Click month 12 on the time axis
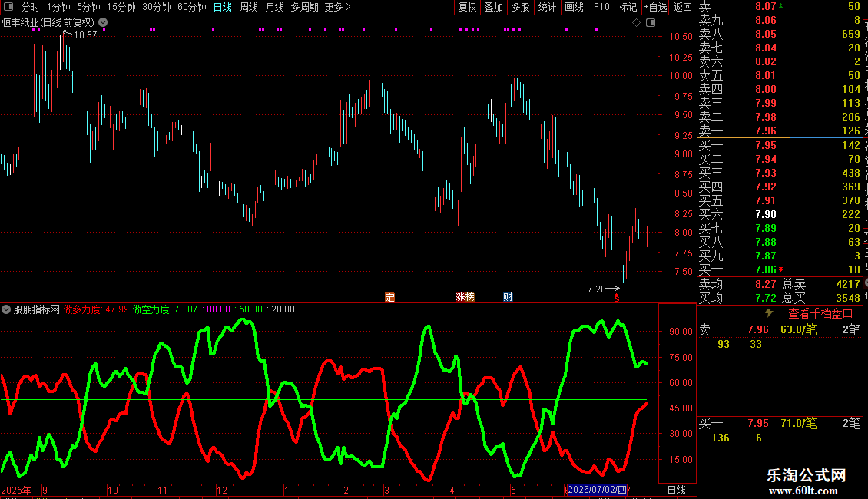The height and width of the screenshot is (499, 868). 222,490
